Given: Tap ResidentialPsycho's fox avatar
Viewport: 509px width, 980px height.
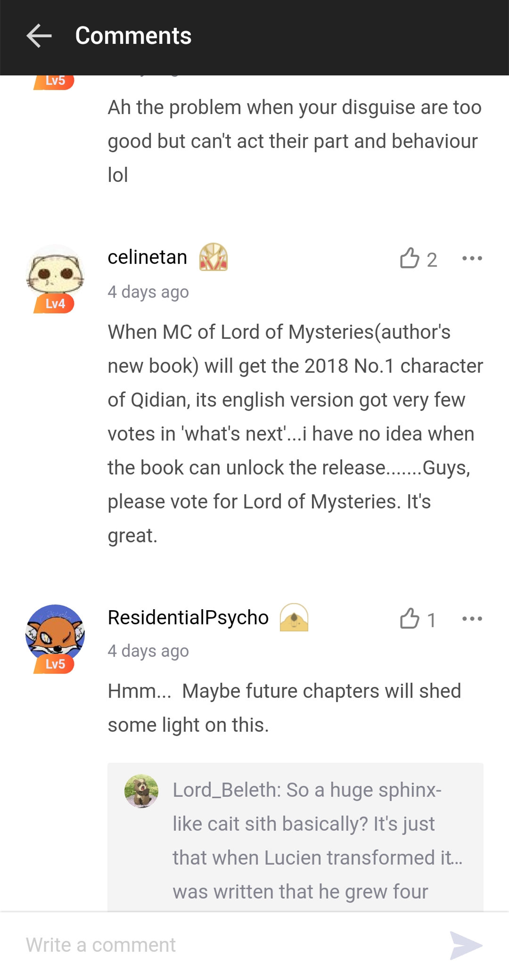Looking at the screenshot, I should pyautogui.click(x=55, y=634).
